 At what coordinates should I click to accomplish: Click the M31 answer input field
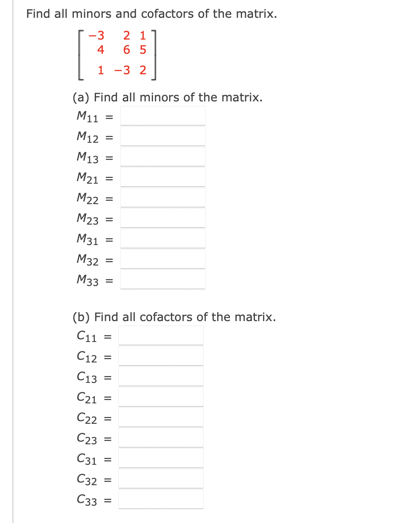[162, 238]
